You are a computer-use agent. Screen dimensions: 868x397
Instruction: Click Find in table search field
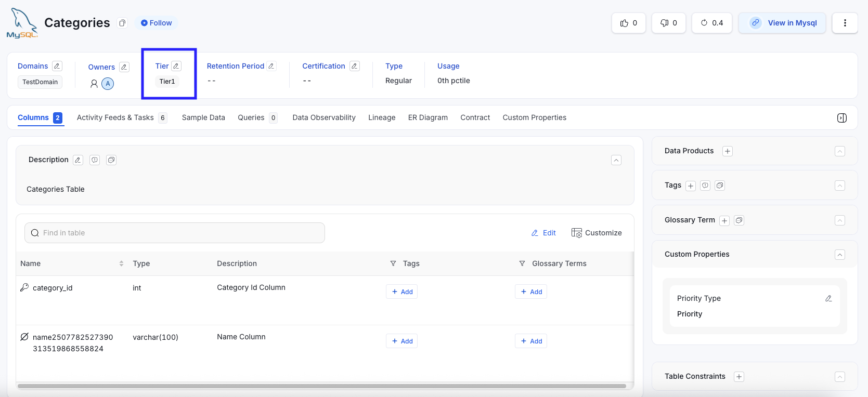click(175, 233)
